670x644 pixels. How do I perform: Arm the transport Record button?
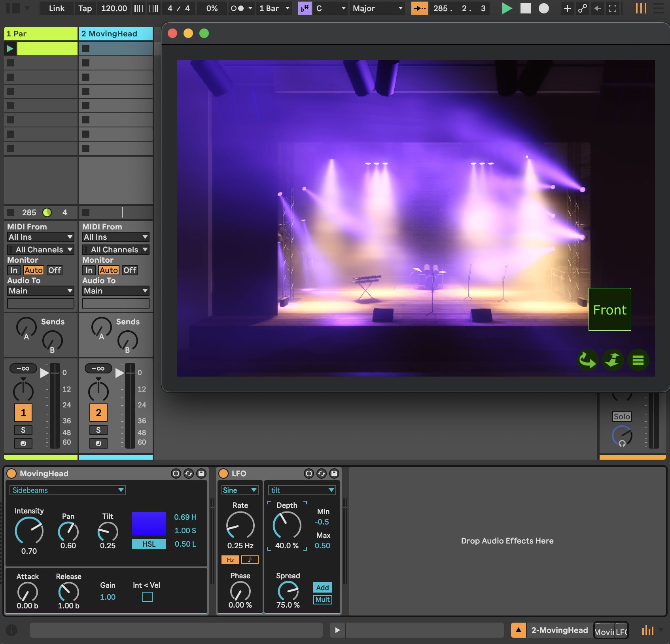(x=544, y=8)
